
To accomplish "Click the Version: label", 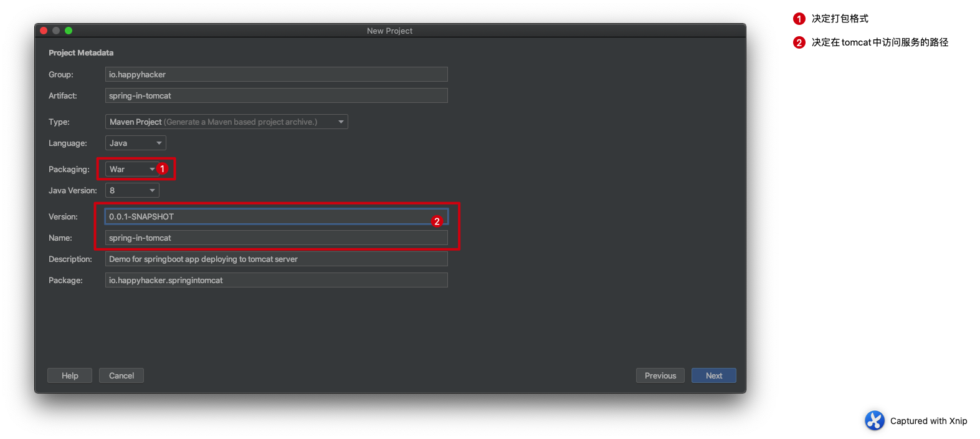I will (63, 217).
